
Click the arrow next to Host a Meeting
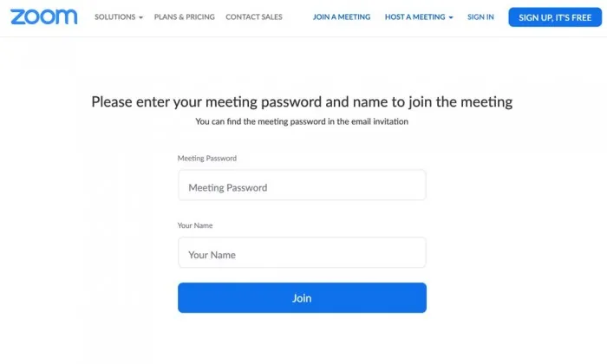(x=451, y=17)
